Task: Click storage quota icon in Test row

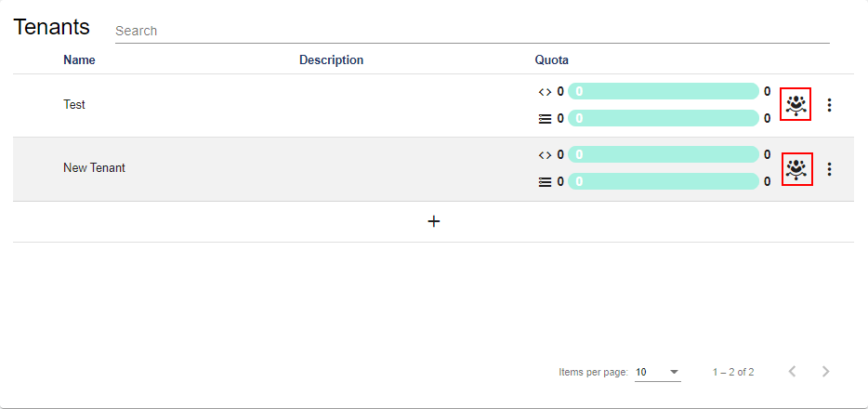Action: (x=545, y=118)
